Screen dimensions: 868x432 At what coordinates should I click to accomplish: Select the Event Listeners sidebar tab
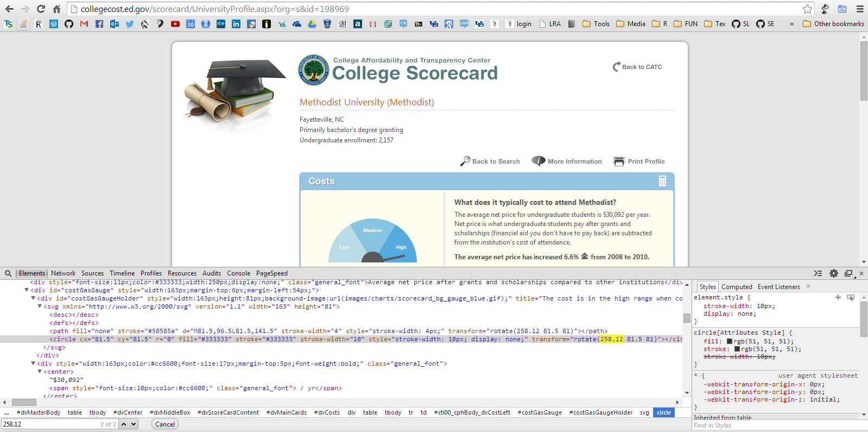tap(779, 287)
